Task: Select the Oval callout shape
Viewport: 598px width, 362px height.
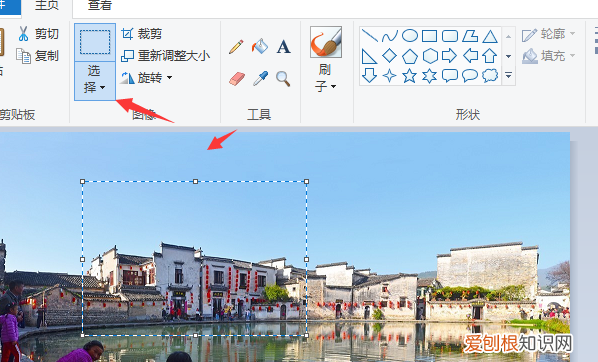Action: (x=470, y=76)
